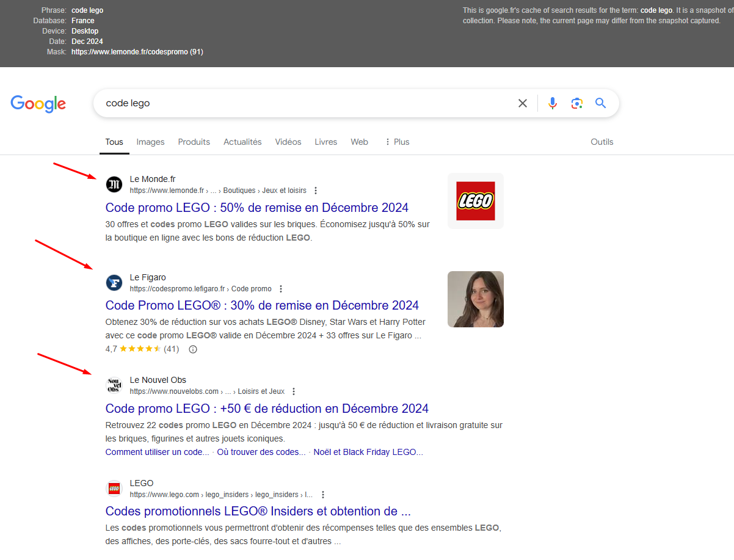Start voice search with microphone icon
Image resolution: width=734 pixels, height=560 pixels.
[553, 103]
